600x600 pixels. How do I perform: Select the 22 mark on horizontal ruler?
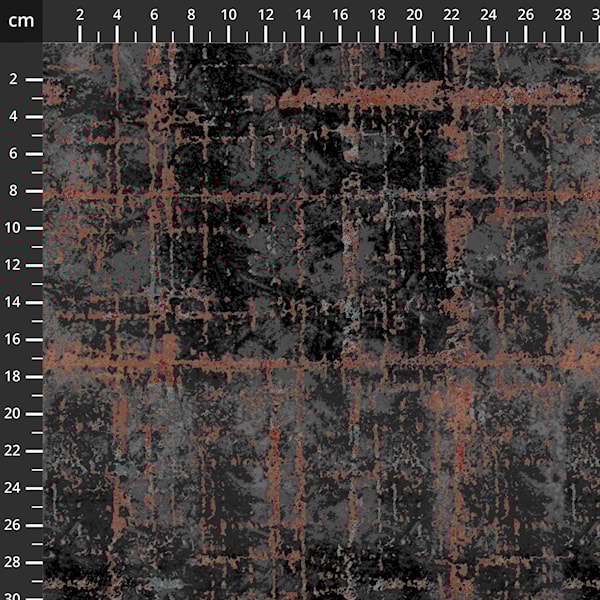[x=452, y=15]
